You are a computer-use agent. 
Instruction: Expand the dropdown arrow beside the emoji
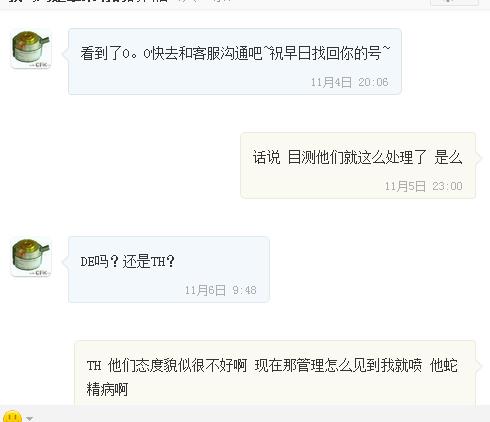tap(29, 419)
